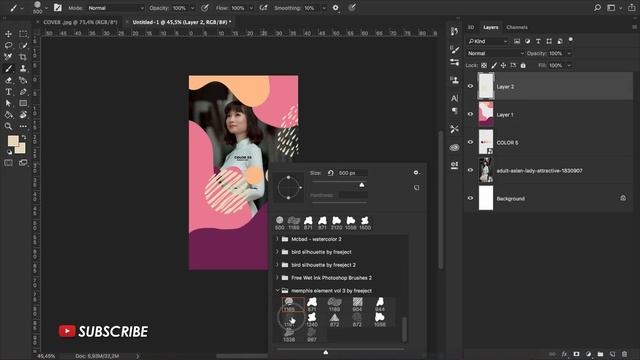Collapse memphis element vol 3 by freeject
The width and height of the screenshot is (640, 360).
(x=278, y=290)
